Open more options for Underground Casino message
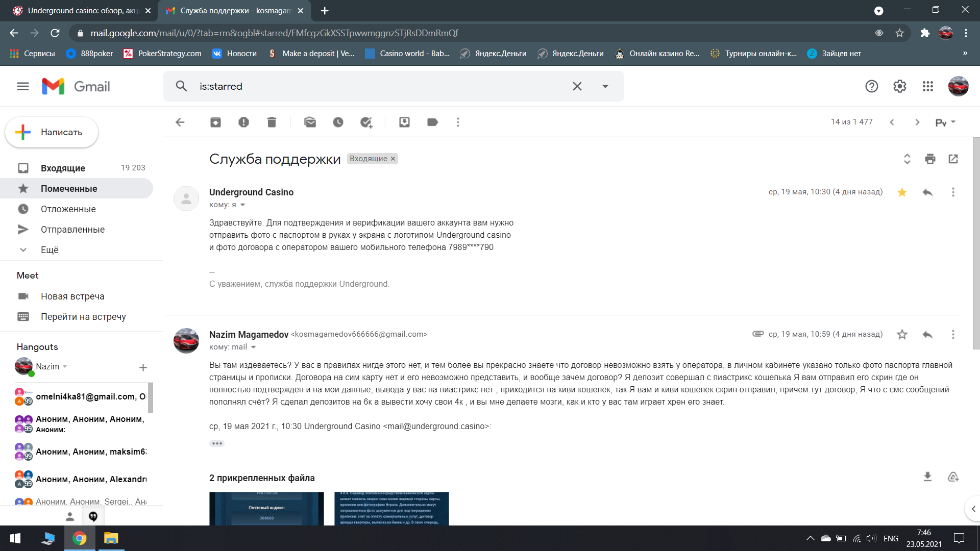Image resolution: width=980 pixels, height=551 pixels. click(953, 192)
